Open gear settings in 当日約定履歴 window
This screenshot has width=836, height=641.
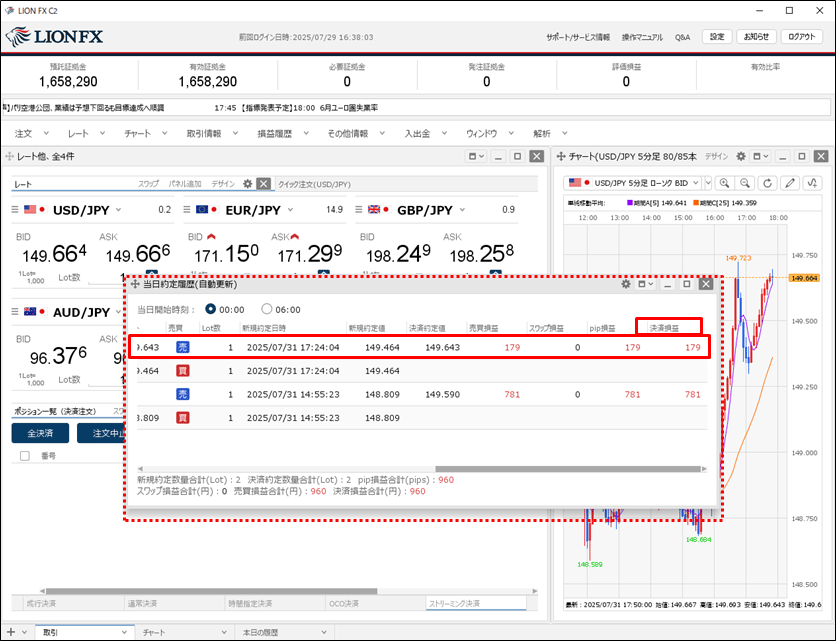[627, 285]
